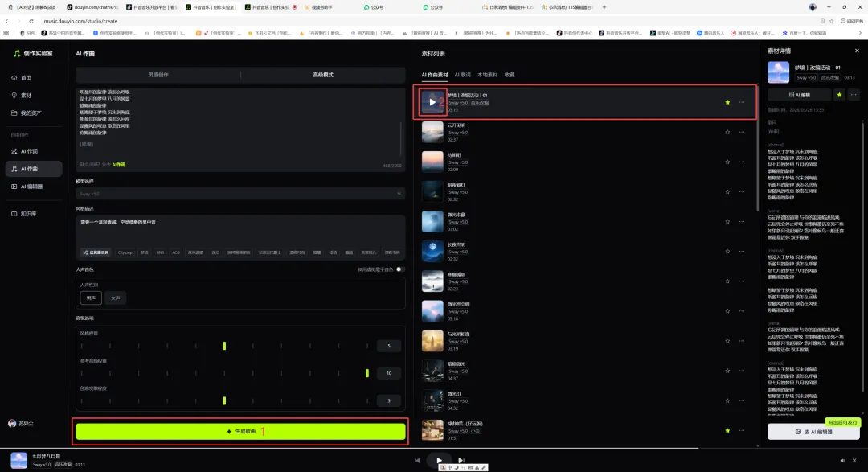The height and width of the screenshot is (472, 868).
Task: Open the AI 歌词 tab
Action: (x=462, y=75)
